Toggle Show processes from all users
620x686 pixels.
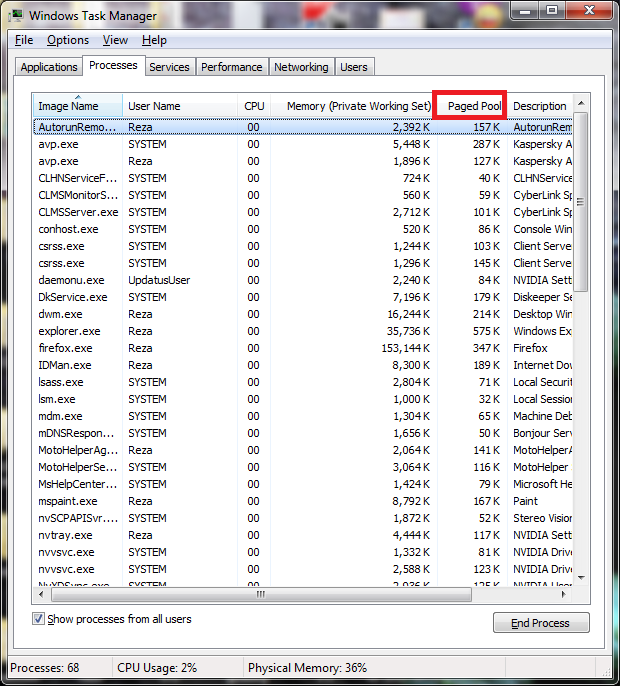point(39,619)
